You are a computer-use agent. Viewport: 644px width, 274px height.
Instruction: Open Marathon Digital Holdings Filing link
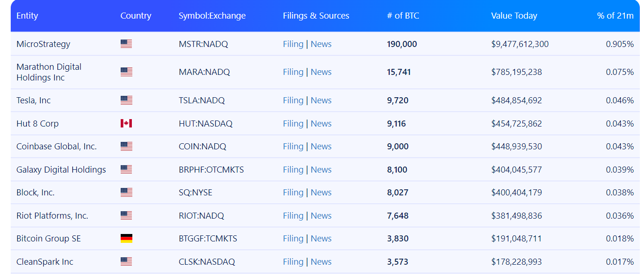pyautogui.click(x=293, y=72)
